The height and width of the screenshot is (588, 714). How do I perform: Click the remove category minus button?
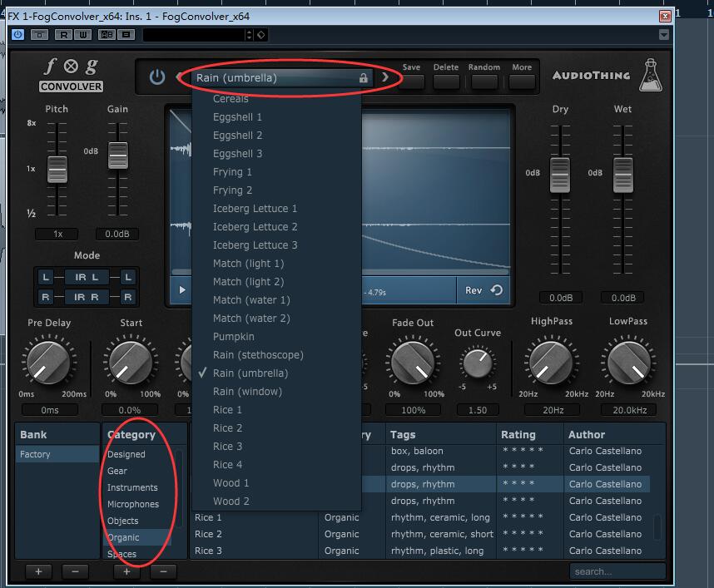click(x=163, y=571)
